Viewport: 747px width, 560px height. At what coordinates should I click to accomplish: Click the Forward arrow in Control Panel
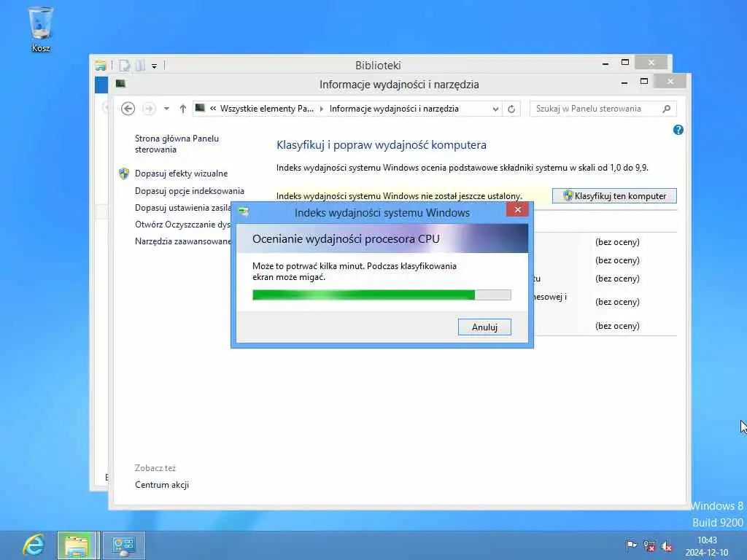149,109
